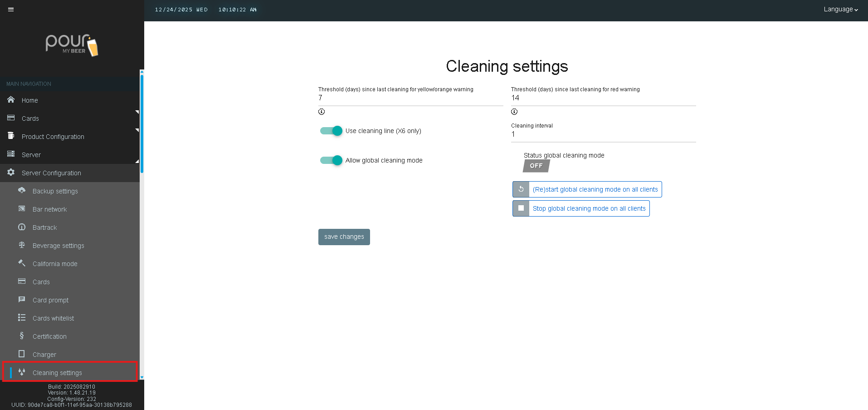Toggle the Status global cleaning mode OFF switch
This screenshot has height=410, width=868.
(536, 166)
